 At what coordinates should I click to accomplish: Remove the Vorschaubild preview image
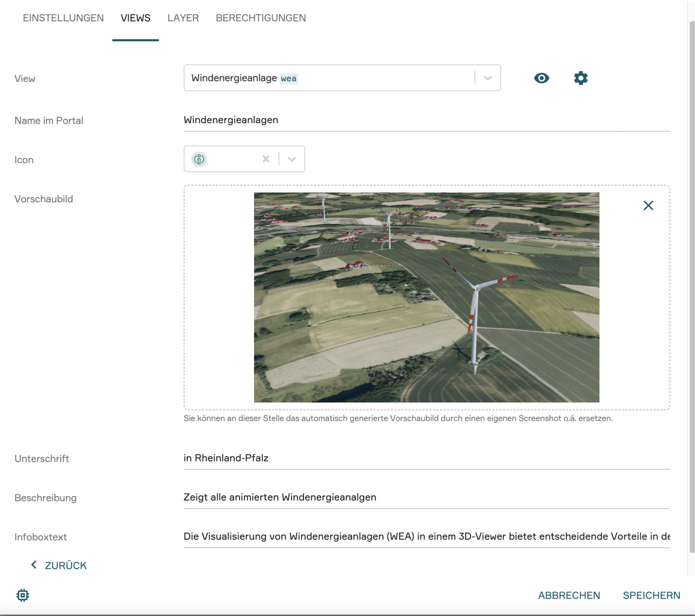click(648, 205)
